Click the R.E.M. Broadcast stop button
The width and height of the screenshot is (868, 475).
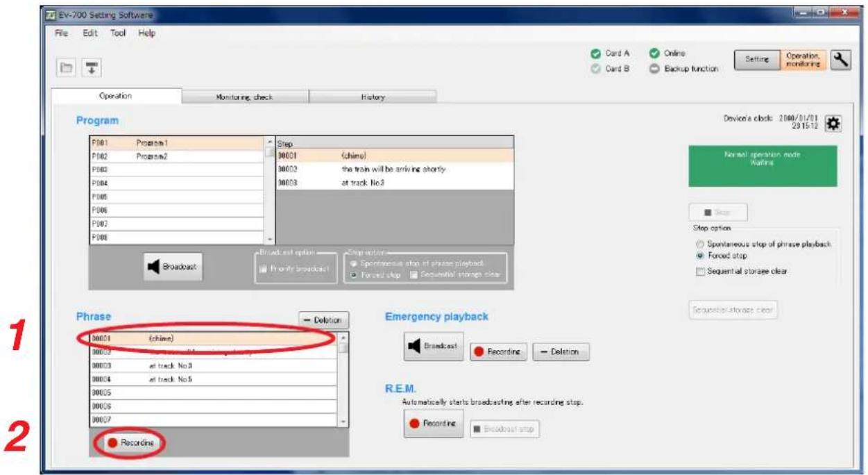[x=504, y=429]
